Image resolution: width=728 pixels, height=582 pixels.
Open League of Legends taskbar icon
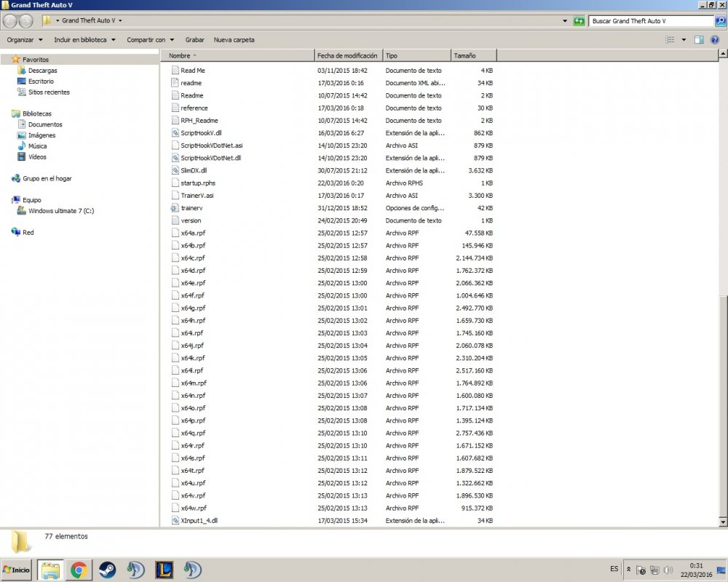(x=165, y=570)
